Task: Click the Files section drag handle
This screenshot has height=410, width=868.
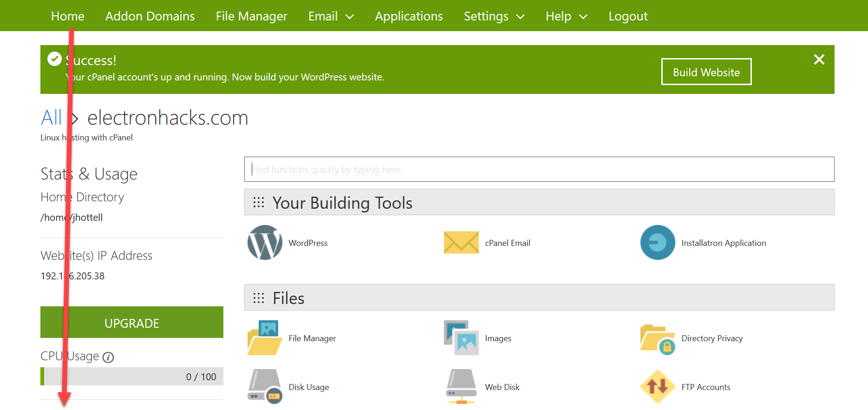Action: pos(259,298)
